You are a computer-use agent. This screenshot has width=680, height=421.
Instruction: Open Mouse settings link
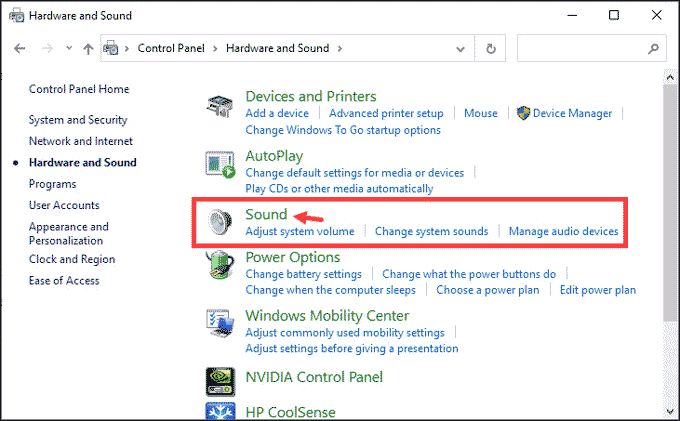pyautogui.click(x=481, y=113)
